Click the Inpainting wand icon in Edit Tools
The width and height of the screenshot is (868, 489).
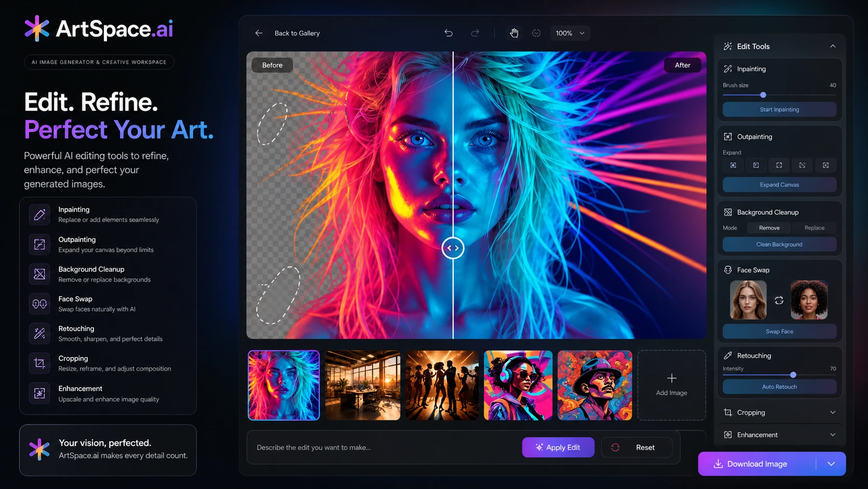click(x=728, y=69)
